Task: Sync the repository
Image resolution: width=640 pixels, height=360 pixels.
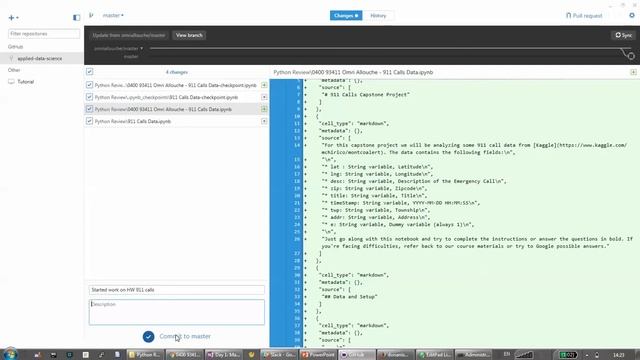Action: coord(623,35)
